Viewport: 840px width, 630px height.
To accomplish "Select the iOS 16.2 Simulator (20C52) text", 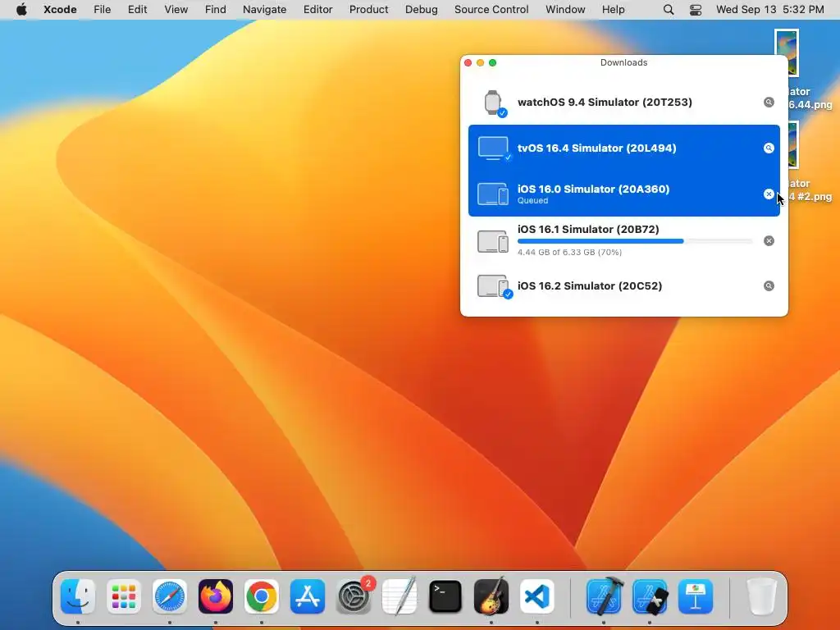I will [x=590, y=286].
